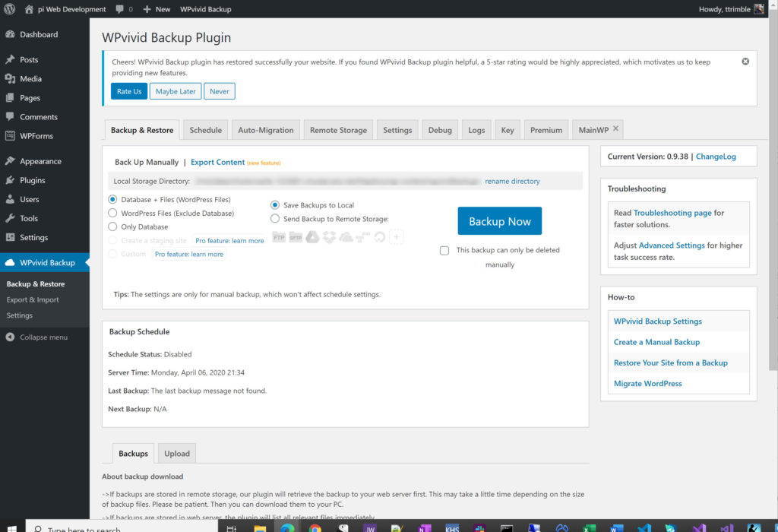Screen dimensions: 778x532
Task: Select the Only Database option
Action: 112,226
